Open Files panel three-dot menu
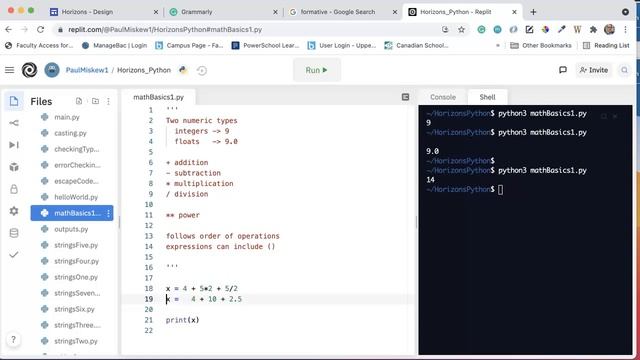 pos(108,101)
